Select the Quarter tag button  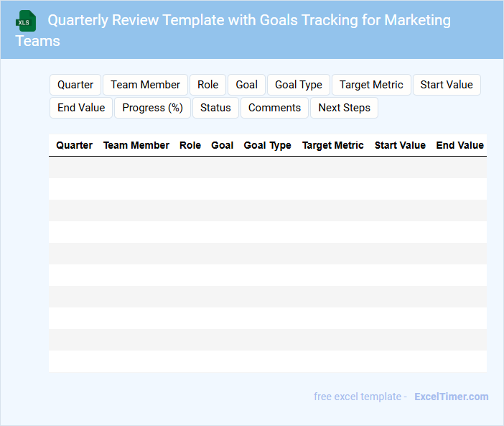(75, 85)
